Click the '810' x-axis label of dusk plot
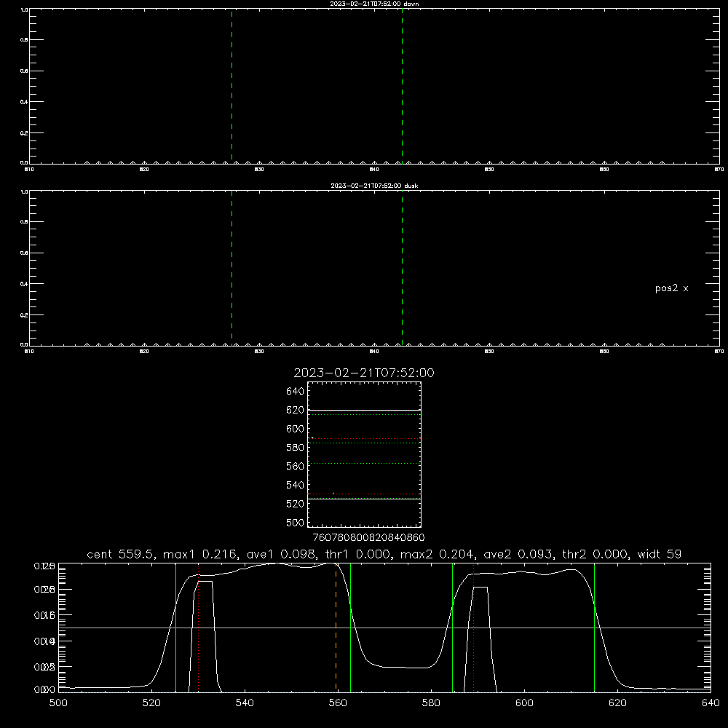 point(29,352)
